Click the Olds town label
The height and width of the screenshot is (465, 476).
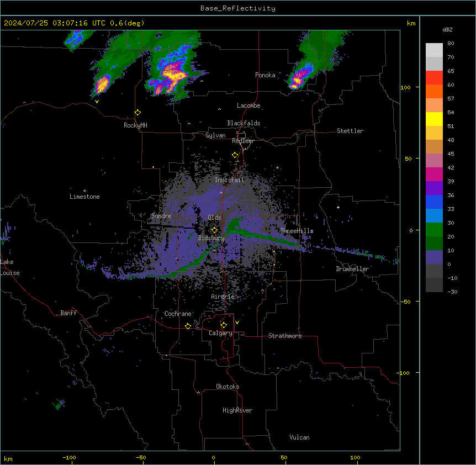pos(214,218)
